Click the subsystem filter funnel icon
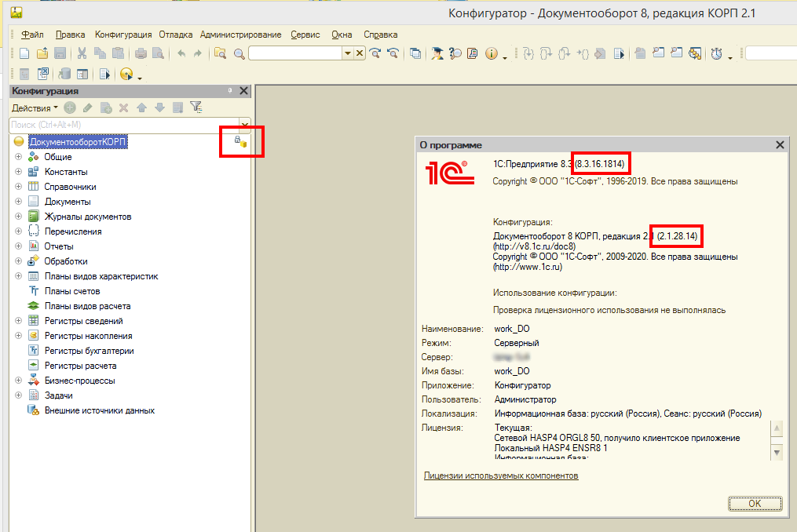797x532 pixels. [196, 107]
